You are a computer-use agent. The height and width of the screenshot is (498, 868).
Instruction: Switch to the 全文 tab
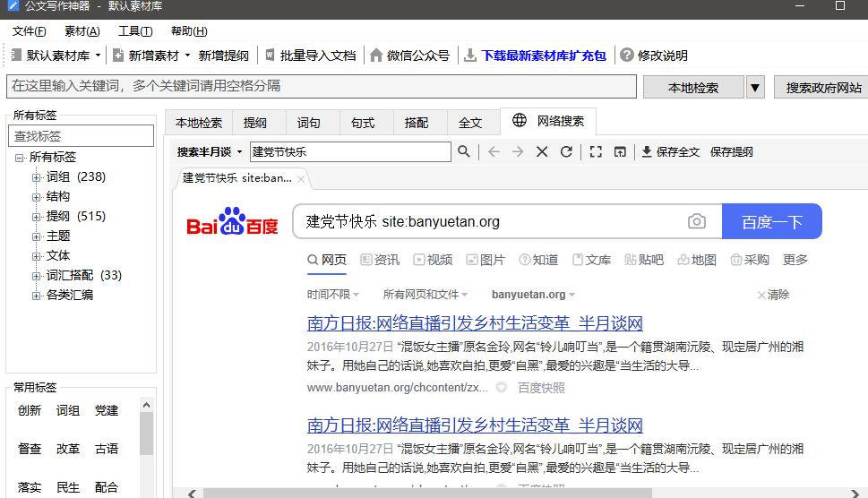[x=470, y=123]
